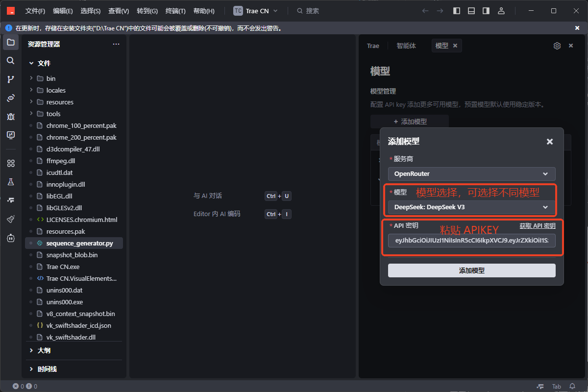Open the magnifier Search view in activity bar
Image resolution: width=588 pixels, height=392 pixels.
pyautogui.click(x=11, y=61)
